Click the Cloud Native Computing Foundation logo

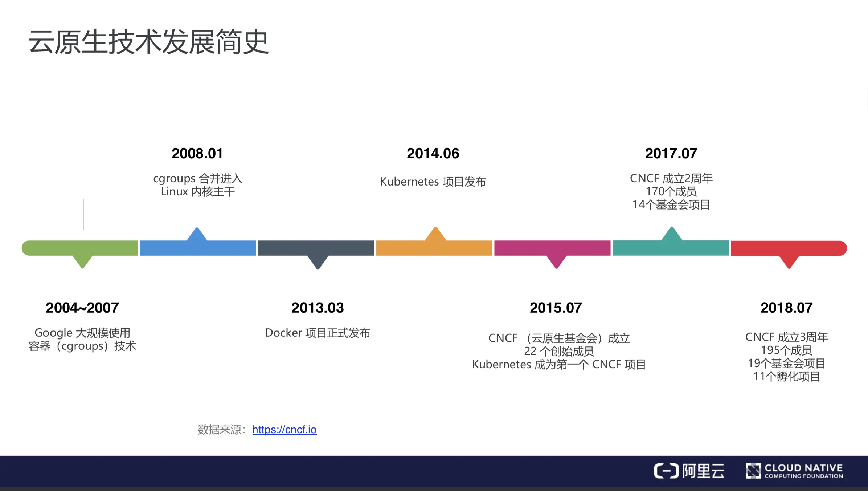coord(794,471)
